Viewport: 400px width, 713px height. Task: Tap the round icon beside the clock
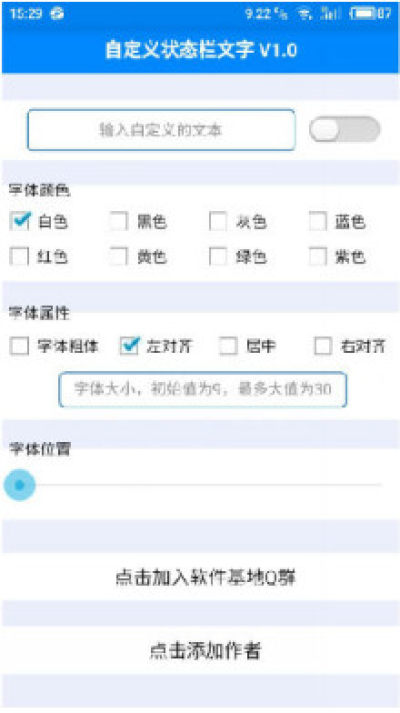57,14
